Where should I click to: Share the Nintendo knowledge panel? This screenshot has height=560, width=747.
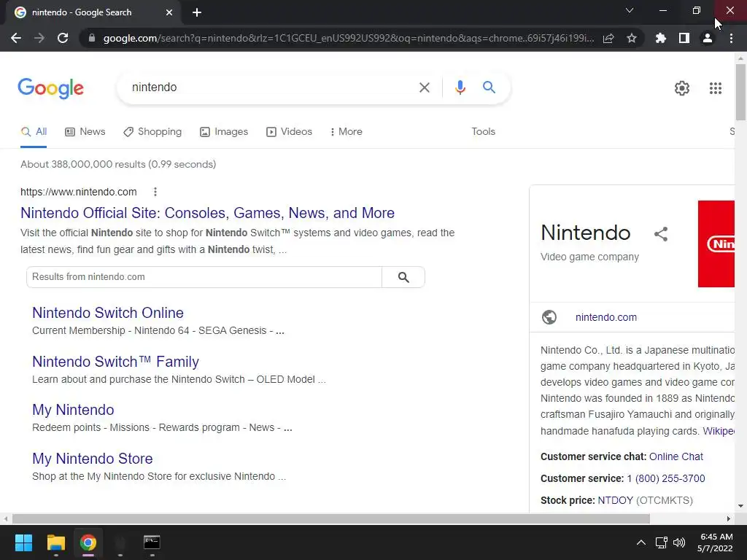coord(660,234)
